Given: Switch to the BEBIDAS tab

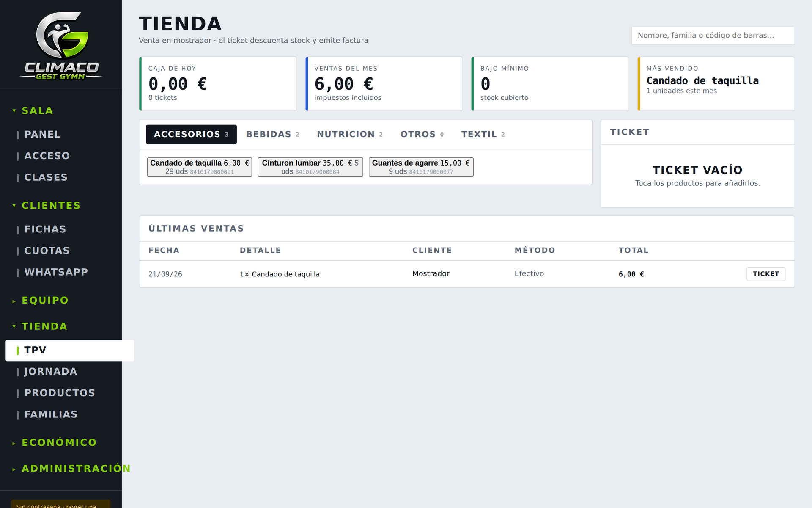Looking at the screenshot, I should tap(273, 134).
